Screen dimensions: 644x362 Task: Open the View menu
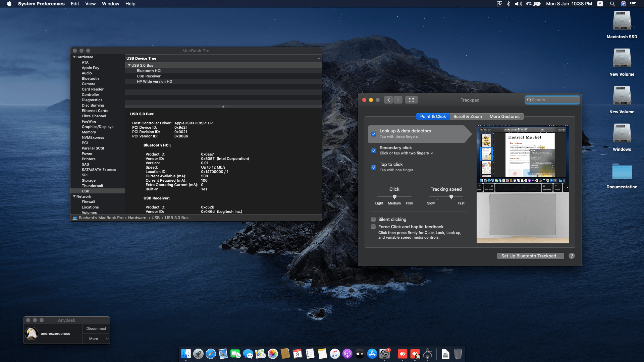(x=91, y=4)
